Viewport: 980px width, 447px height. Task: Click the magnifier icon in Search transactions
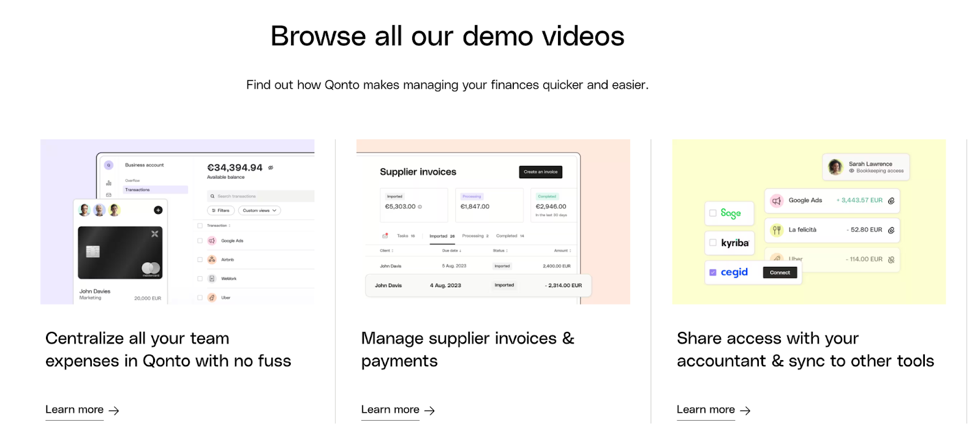pos(213,197)
